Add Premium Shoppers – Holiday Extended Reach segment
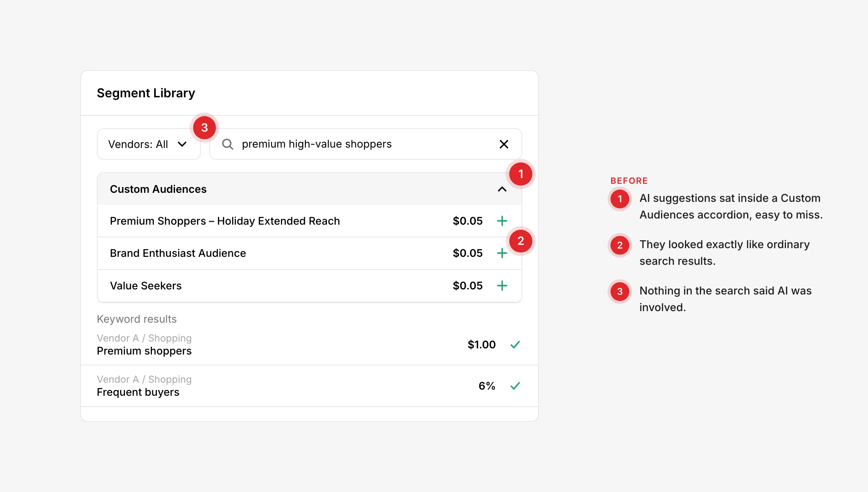Viewport: 868px width, 492px height. coord(502,221)
